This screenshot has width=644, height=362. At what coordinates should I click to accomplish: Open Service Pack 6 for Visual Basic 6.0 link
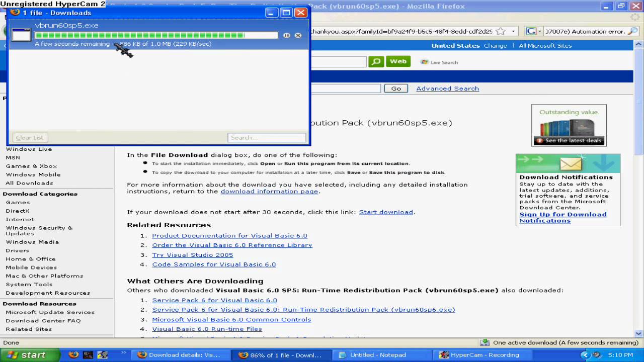[214, 300]
